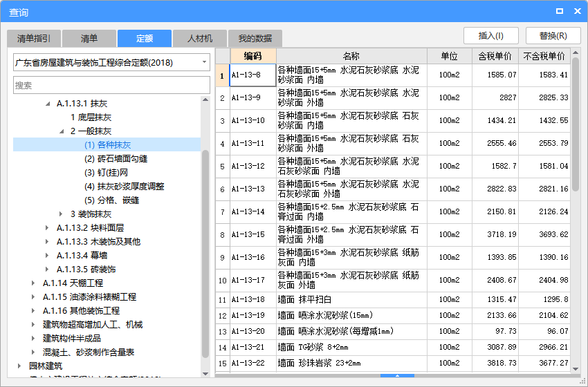Viewport: 588px width, 387px height.
Task: Click the price value 1585.07
Action: (x=502, y=75)
